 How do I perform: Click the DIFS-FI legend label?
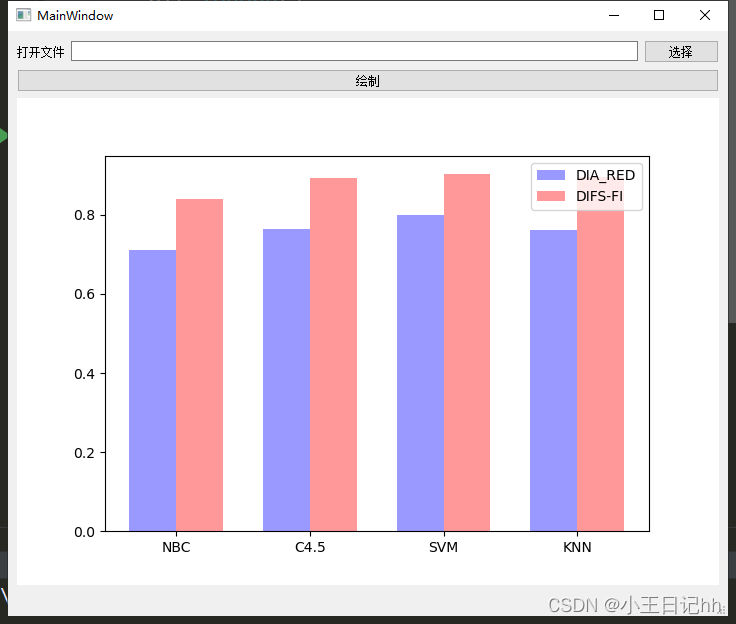599,196
